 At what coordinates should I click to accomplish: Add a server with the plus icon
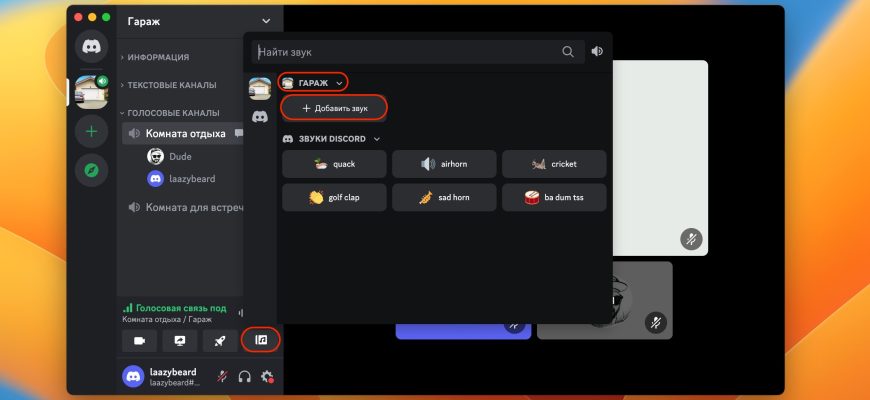click(x=91, y=131)
